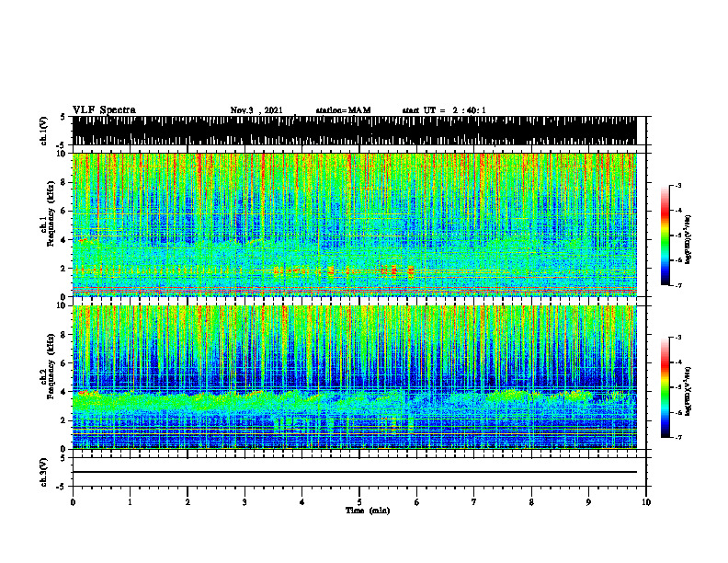Click time axis tick label "6"
The width and height of the screenshot is (728, 563).
point(417,502)
